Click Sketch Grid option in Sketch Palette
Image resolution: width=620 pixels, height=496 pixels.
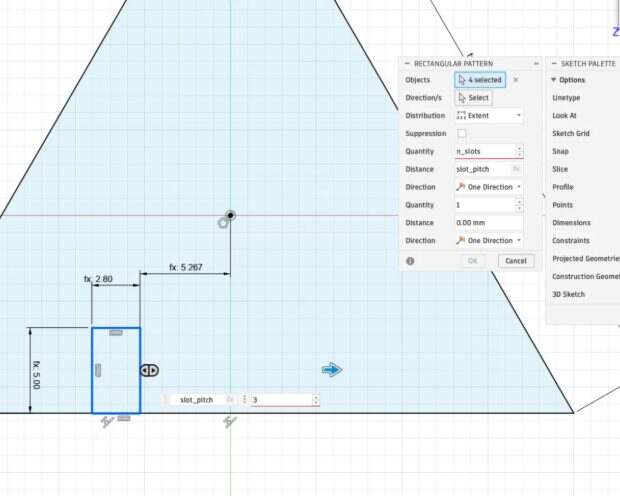(571, 133)
